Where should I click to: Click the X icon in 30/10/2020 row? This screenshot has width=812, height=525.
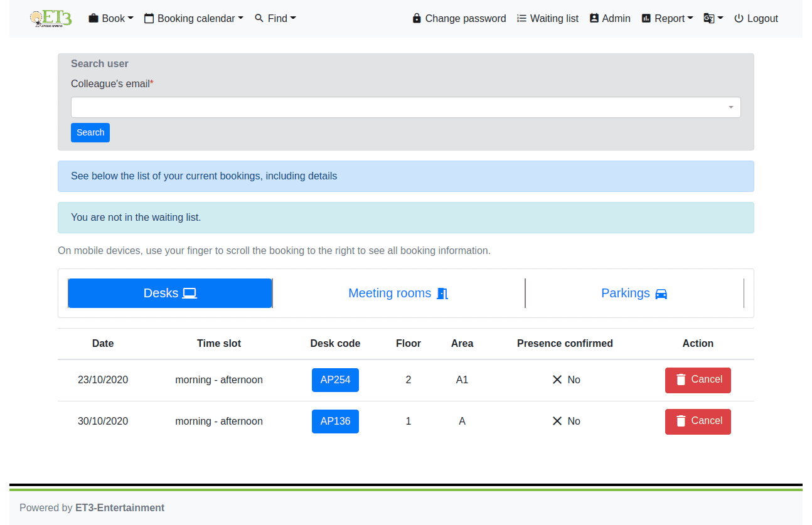557,421
